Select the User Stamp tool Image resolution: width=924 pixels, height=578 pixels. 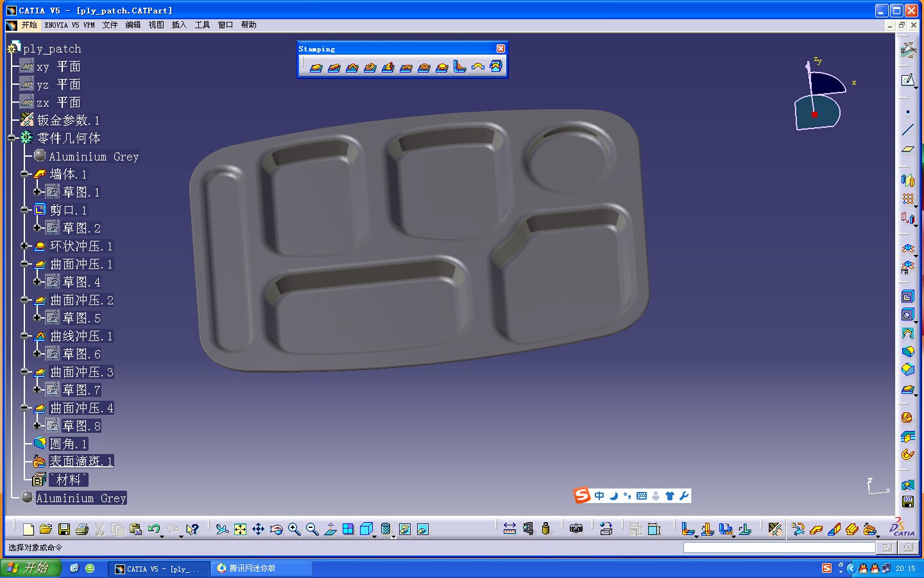[495, 67]
